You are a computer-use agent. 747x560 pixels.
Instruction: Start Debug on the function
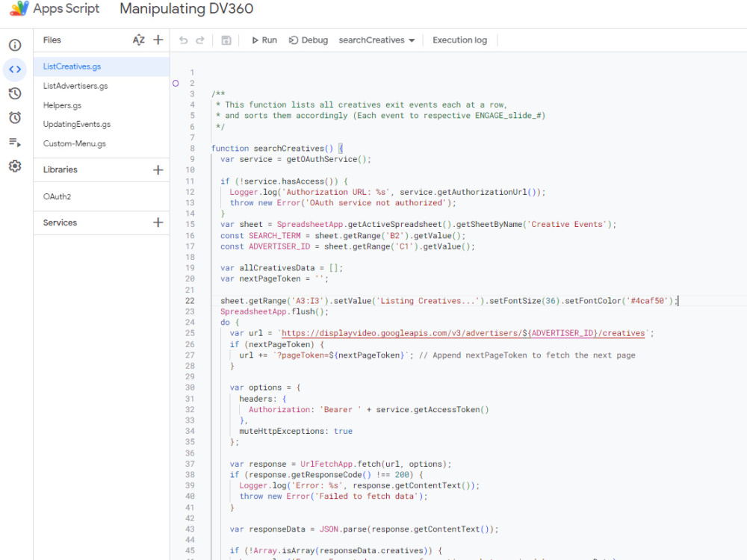point(309,40)
